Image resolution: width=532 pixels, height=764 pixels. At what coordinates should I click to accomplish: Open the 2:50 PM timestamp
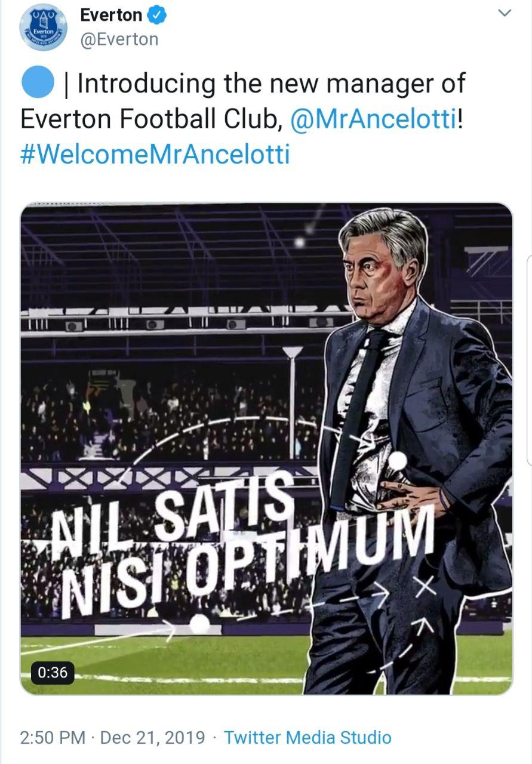(53, 737)
